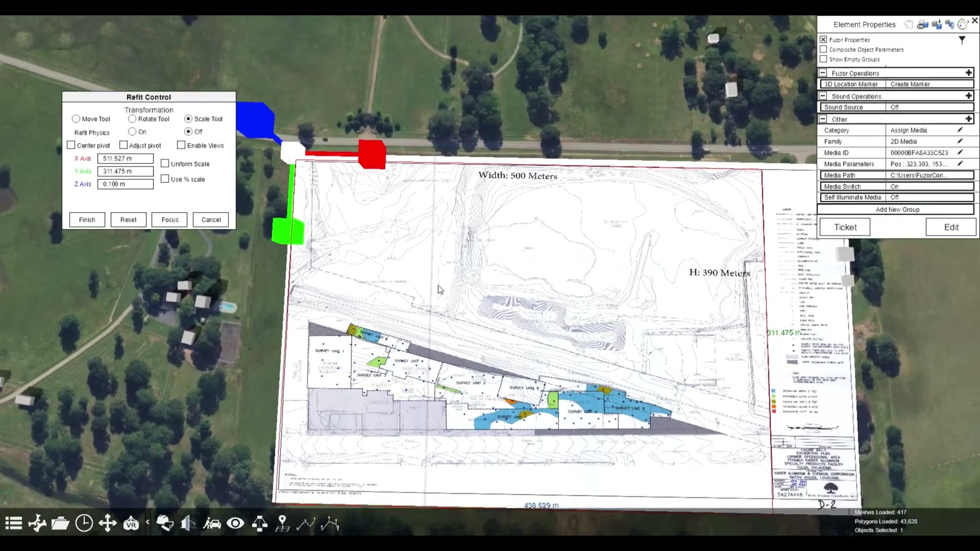
Task: Click the paste clipboard icon in Element Properties
Action: [909, 24]
